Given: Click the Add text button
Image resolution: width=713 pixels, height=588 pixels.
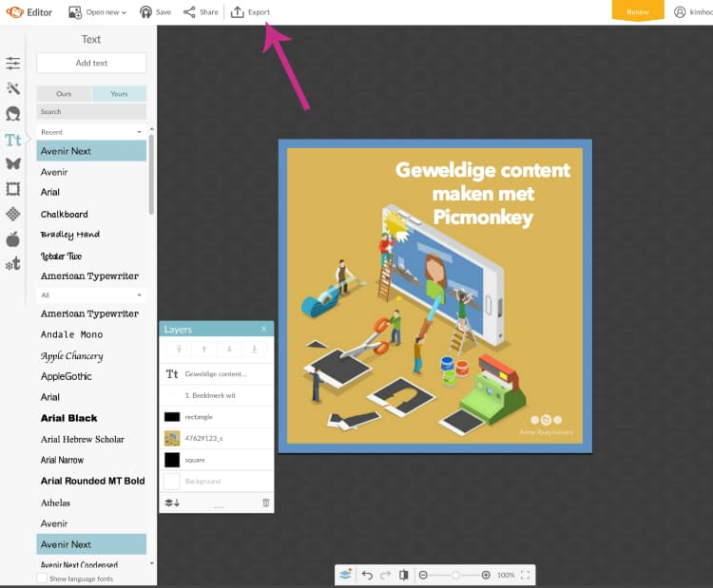Looking at the screenshot, I should pyautogui.click(x=91, y=63).
